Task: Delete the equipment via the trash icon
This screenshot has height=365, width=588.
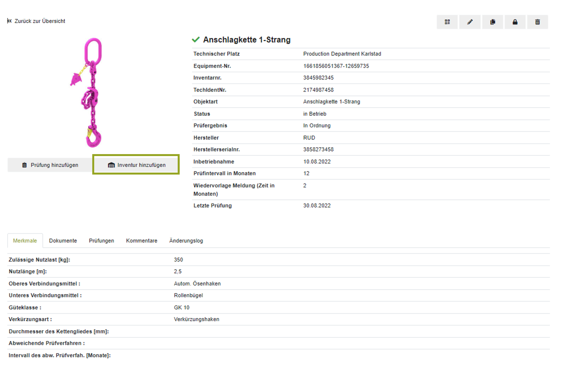Action: [537, 22]
